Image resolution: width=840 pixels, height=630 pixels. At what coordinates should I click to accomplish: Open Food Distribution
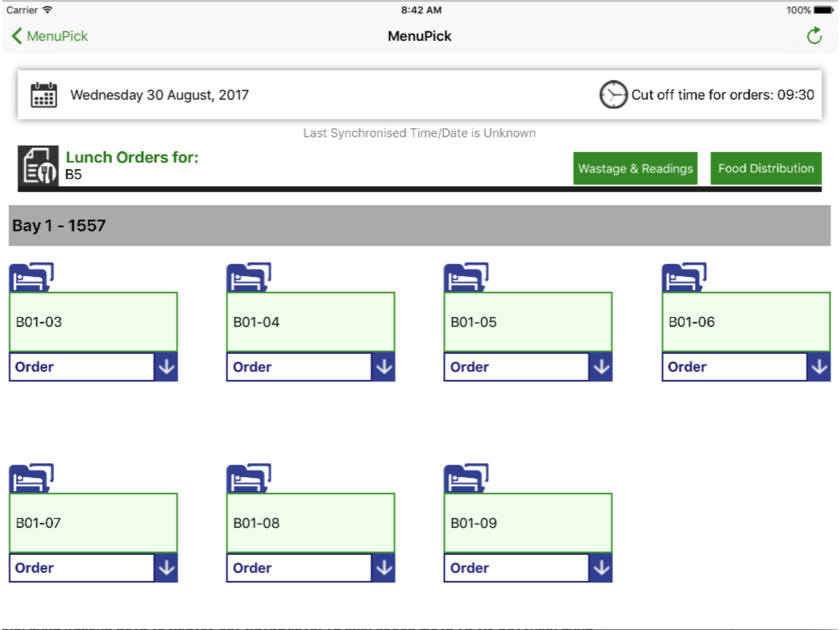tap(766, 168)
